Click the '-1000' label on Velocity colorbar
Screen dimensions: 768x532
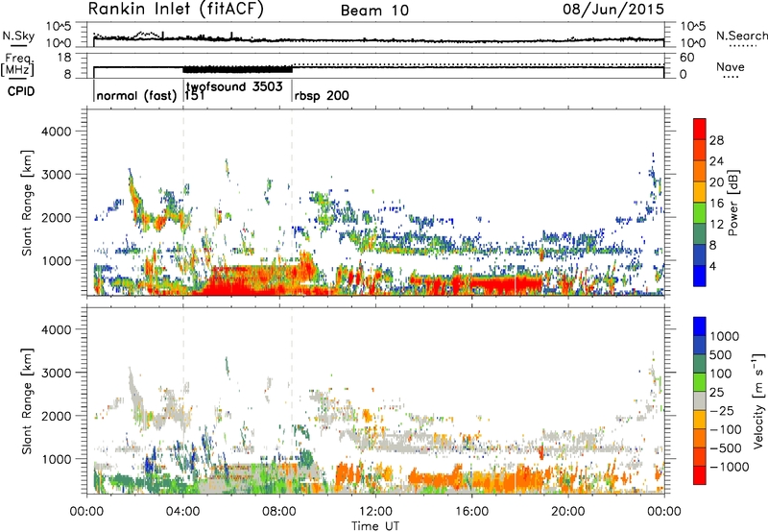(729, 467)
